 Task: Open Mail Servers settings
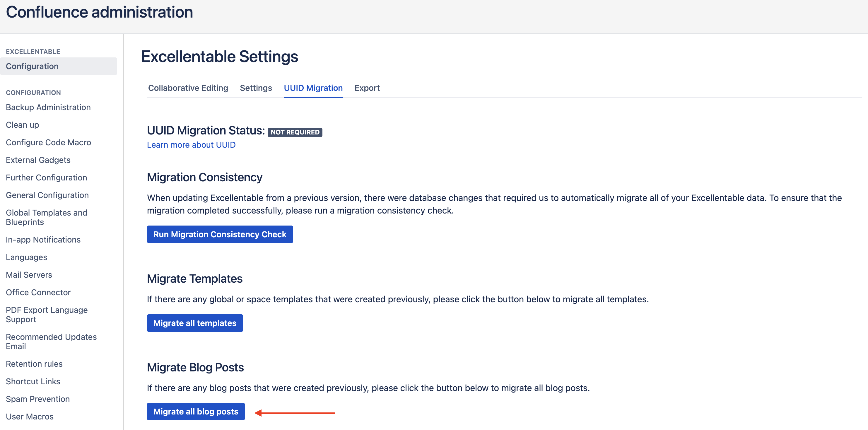(x=29, y=275)
